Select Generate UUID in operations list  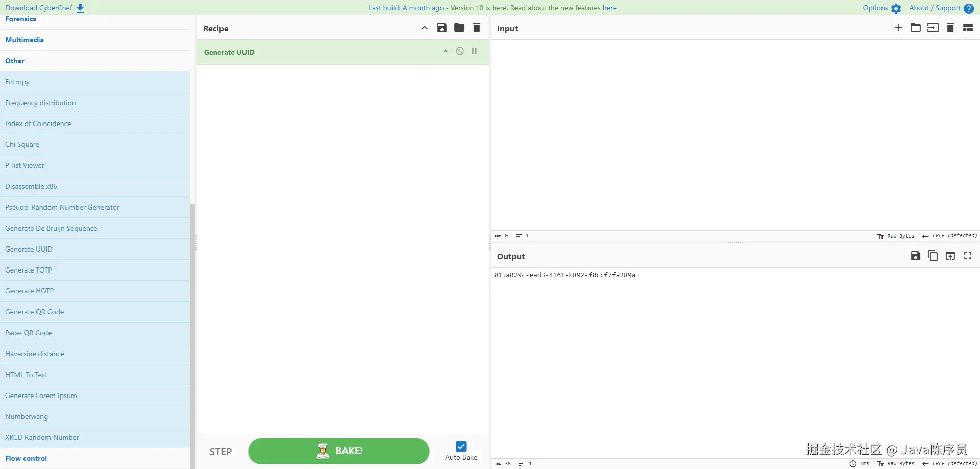[x=95, y=249]
